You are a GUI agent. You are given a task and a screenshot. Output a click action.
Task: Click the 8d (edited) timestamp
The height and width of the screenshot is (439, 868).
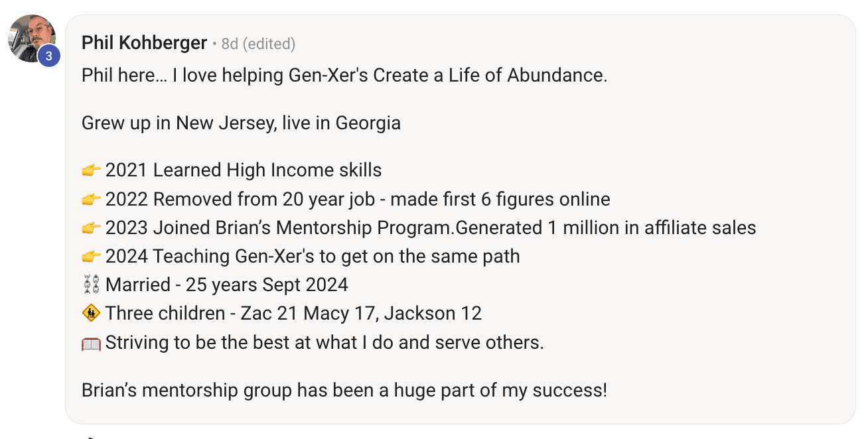pos(258,44)
